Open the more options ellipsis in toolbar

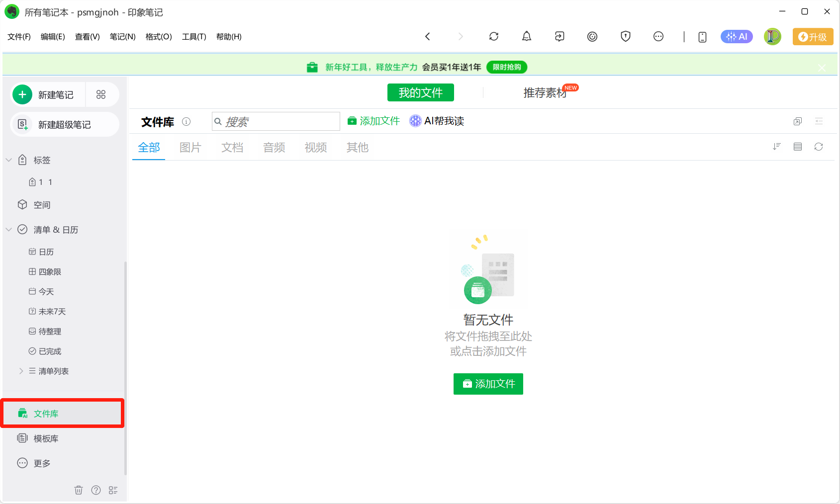click(658, 36)
